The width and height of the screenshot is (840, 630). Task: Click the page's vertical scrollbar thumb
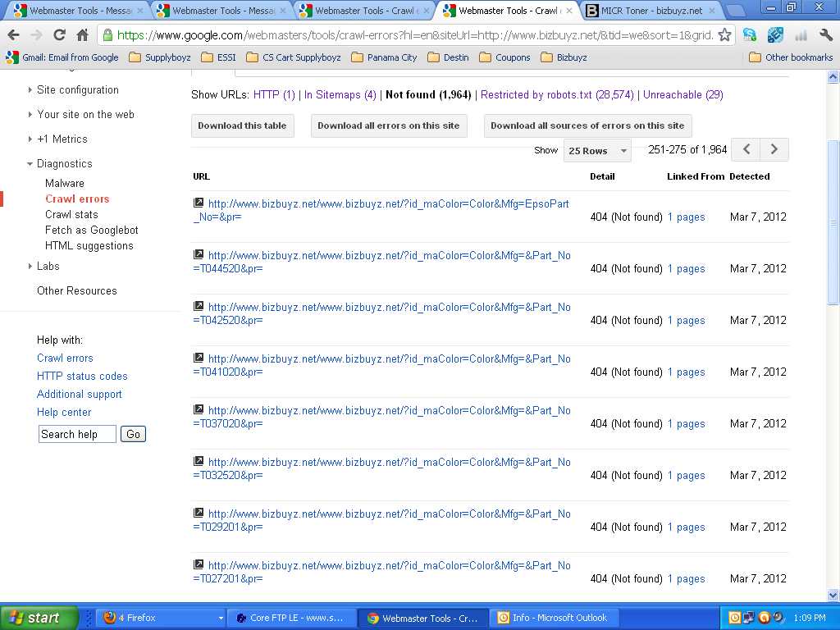pyautogui.click(x=833, y=222)
